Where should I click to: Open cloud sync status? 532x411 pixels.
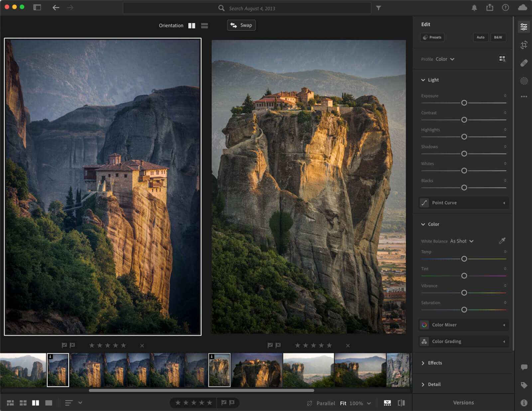click(522, 8)
